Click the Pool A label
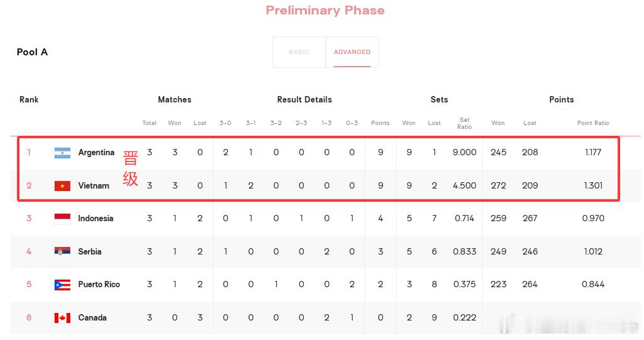Viewport: 644px width, 340px height. tap(32, 52)
